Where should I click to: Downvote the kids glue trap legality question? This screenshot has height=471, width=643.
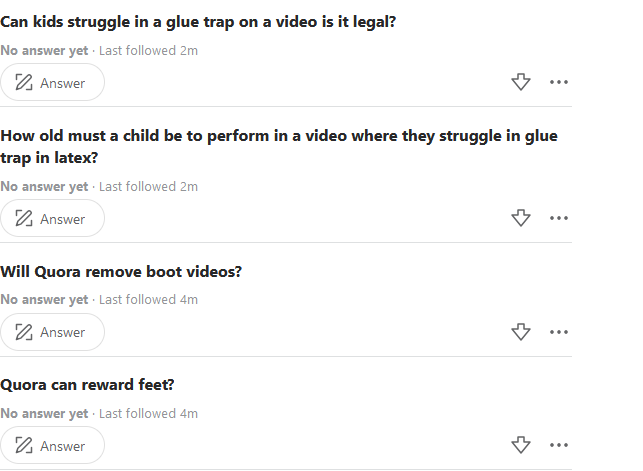coord(520,82)
